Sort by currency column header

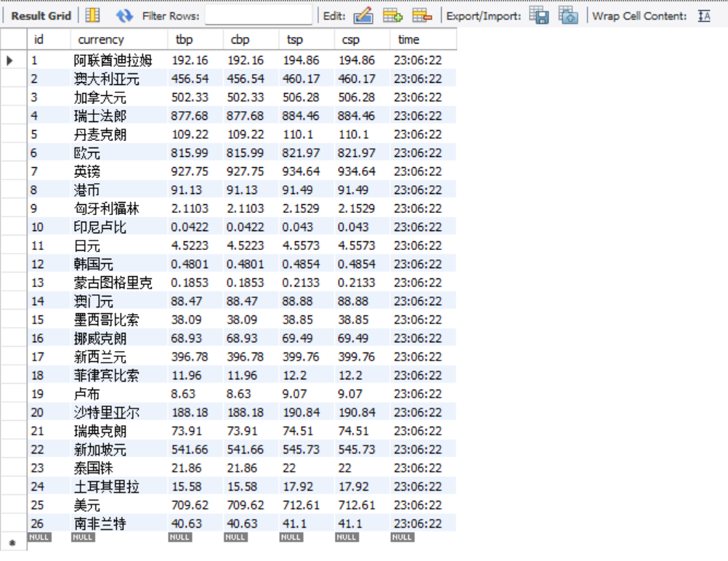(x=119, y=39)
